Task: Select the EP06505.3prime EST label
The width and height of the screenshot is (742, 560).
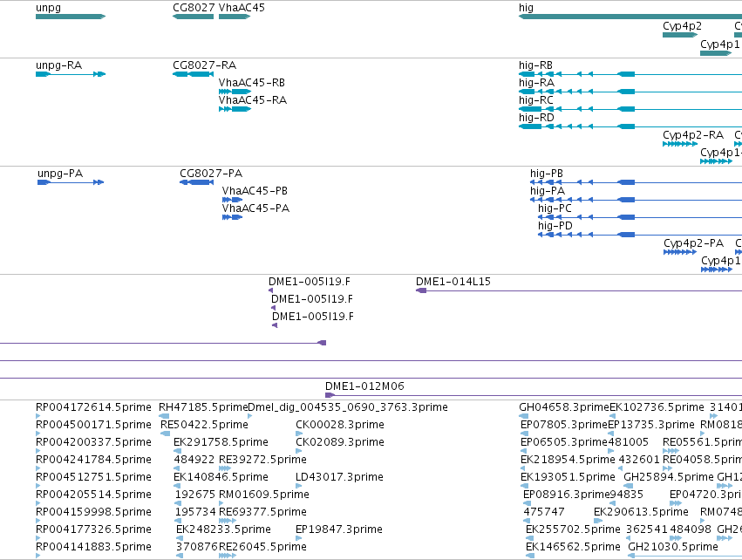Action: click(x=564, y=442)
